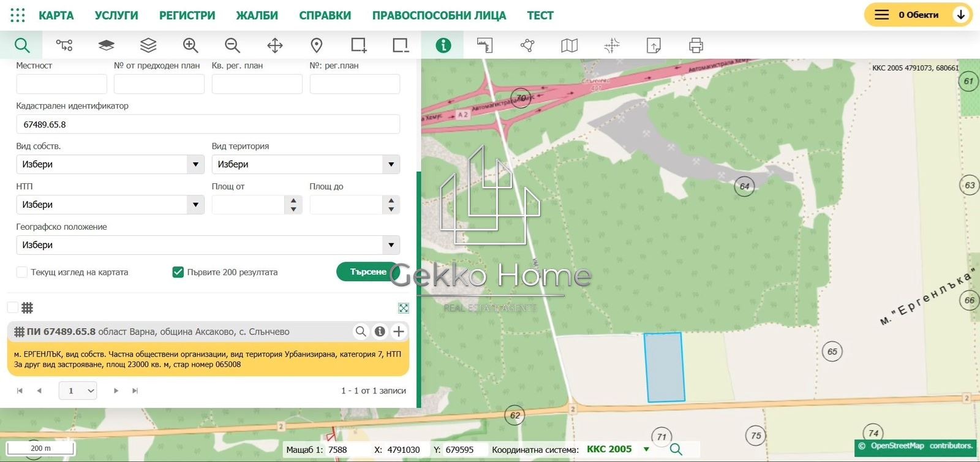
Task: Activate the green info identify tool
Action: [x=443, y=45]
